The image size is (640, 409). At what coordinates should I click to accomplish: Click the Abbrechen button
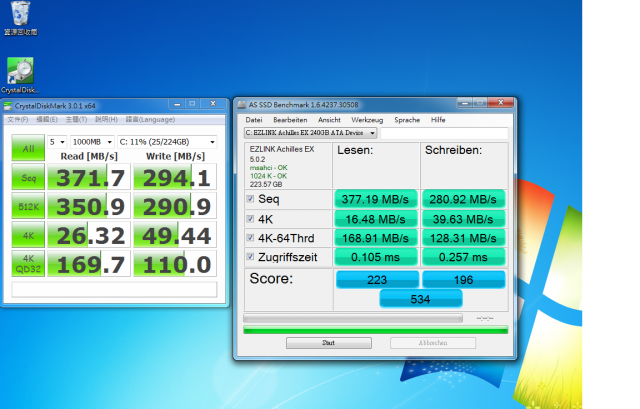pyautogui.click(x=433, y=343)
